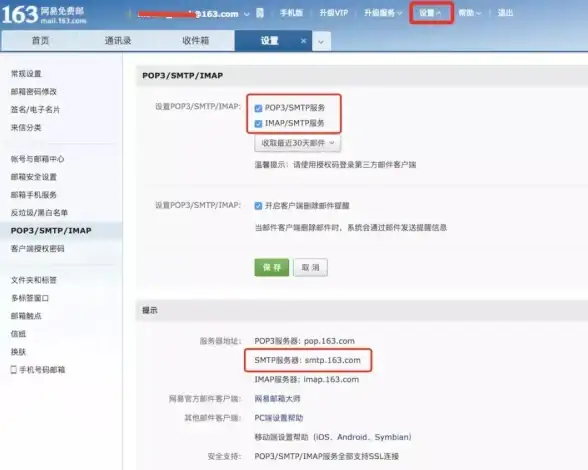Open 多标签窗口 settings

(30, 298)
